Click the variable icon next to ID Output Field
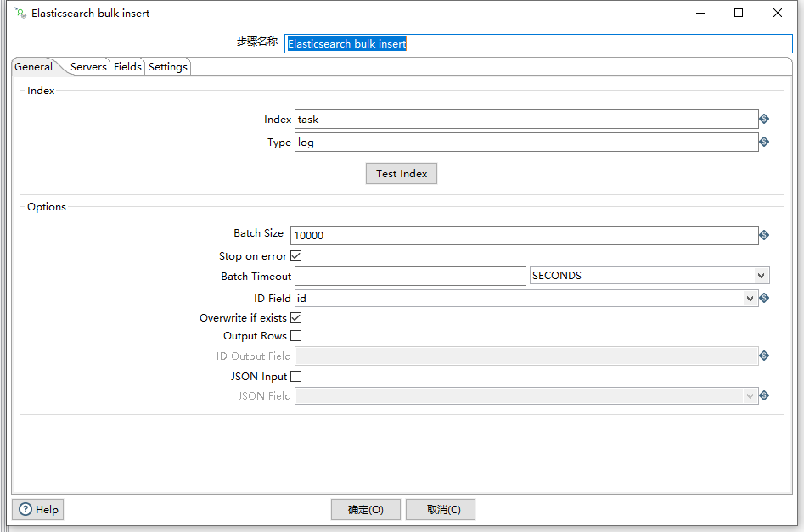 click(x=763, y=356)
